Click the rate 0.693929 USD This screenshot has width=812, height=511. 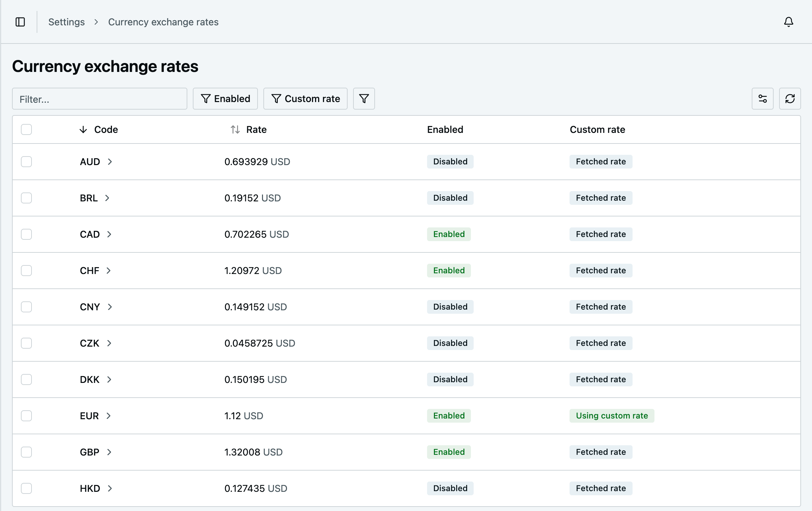(257, 162)
